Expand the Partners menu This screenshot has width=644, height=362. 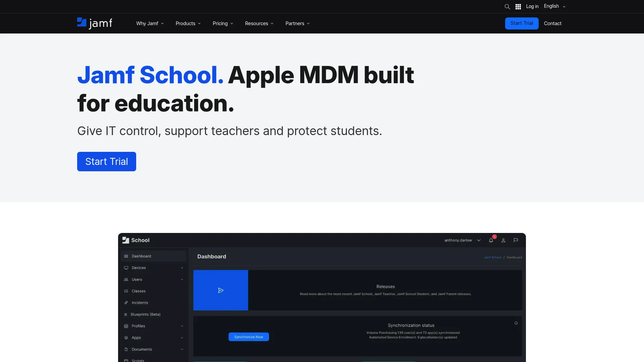click(298, 23)
